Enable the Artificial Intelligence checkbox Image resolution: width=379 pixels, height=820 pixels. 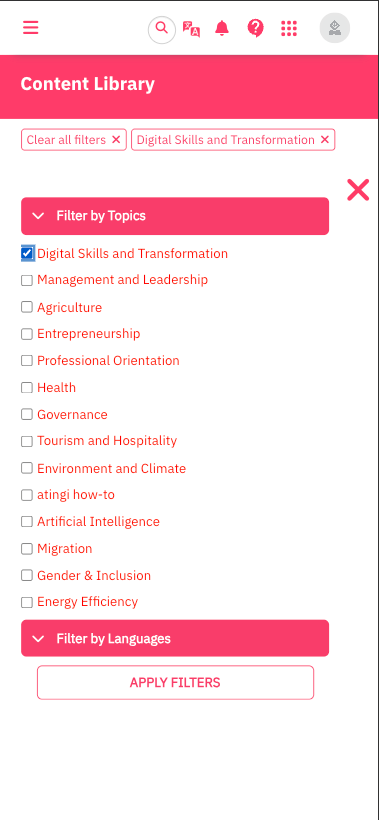(x=27, y=521)
